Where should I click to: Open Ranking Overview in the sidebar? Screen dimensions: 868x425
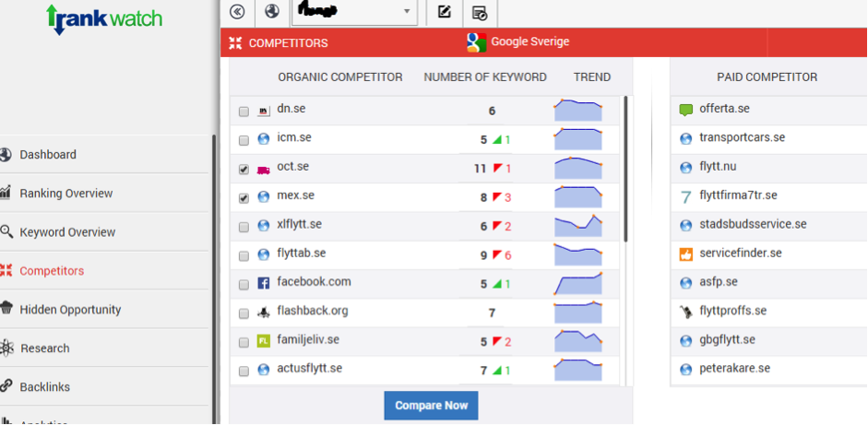(x=65, y=194)
